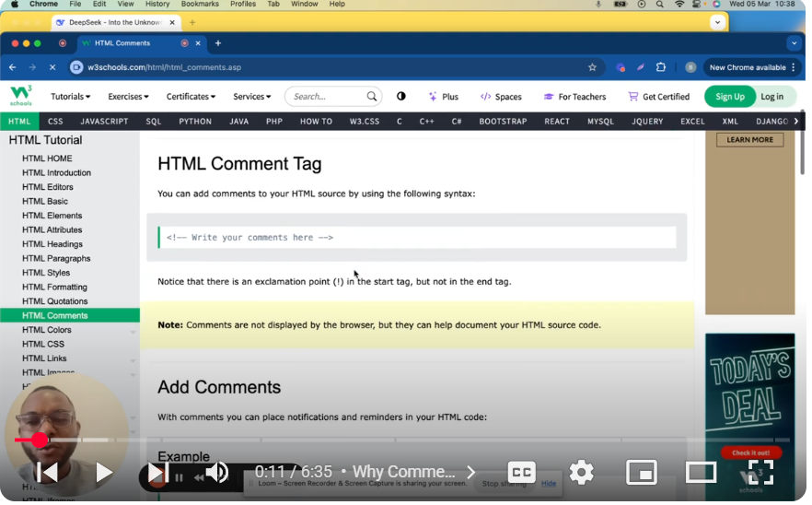This screenshot has height=505, width=812.
Task: Toggle closed captions CC button
Action: 521,472
